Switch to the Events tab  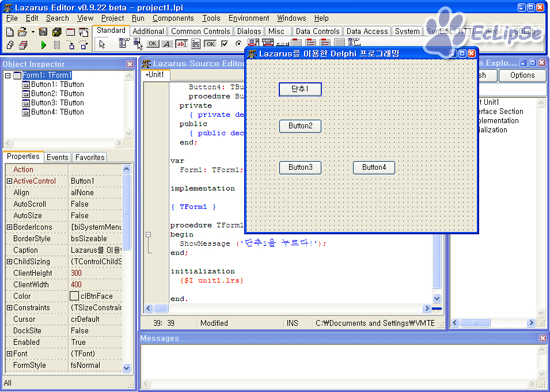point(57,157)
